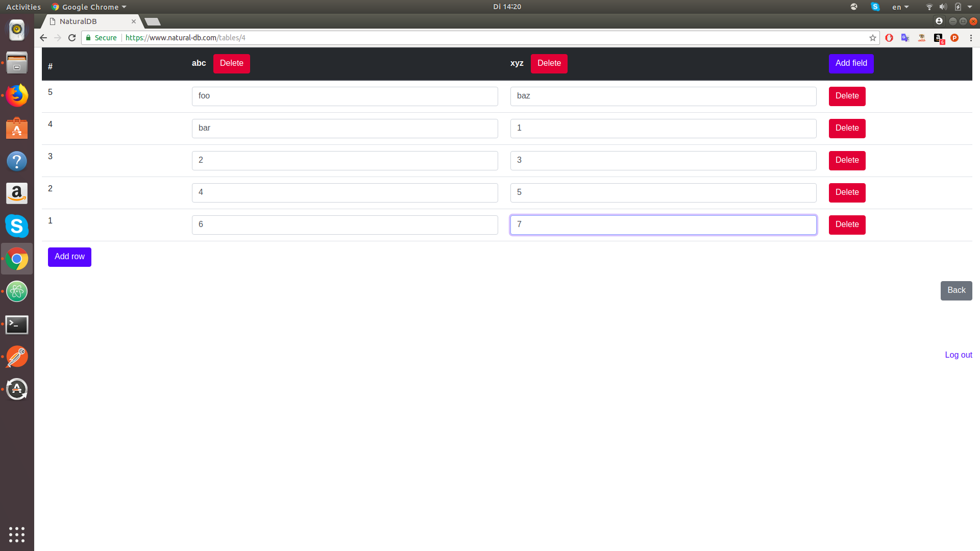Image resolution: width=980 pixels, height=551 pixels.
Task: Click Google Translate extension icon
Action: coord(905,38)
